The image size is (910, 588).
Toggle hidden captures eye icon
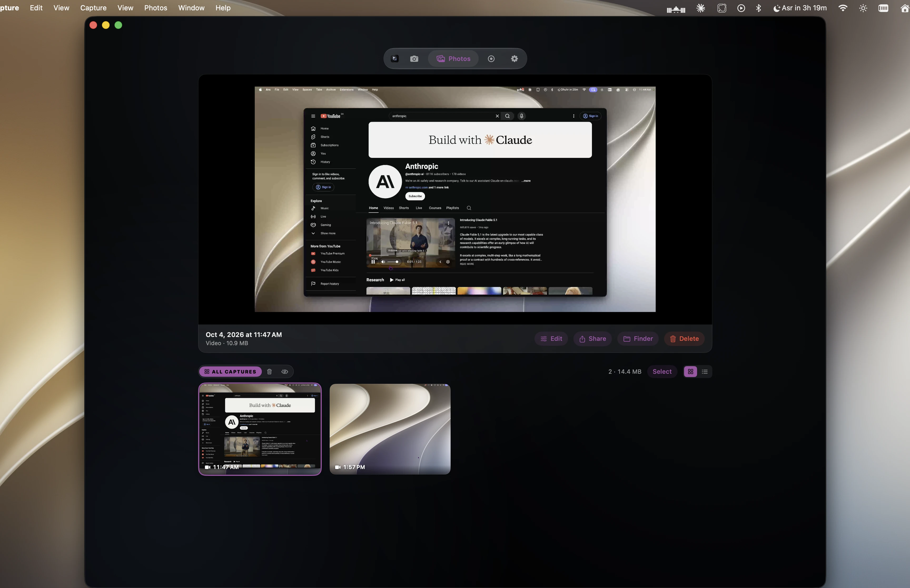tap(284, 371)
